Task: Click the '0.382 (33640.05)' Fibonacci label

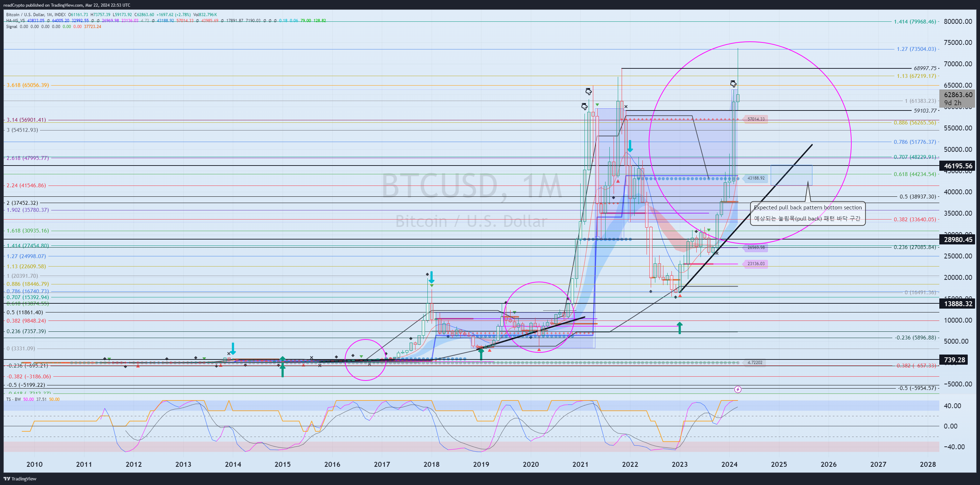Action: point(914,220)
